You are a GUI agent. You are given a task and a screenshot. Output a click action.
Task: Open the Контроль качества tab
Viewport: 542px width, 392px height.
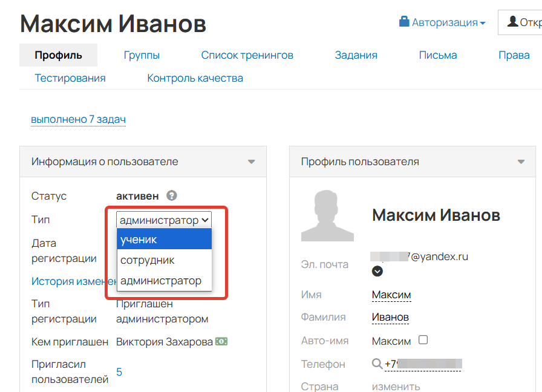[194, 78]
